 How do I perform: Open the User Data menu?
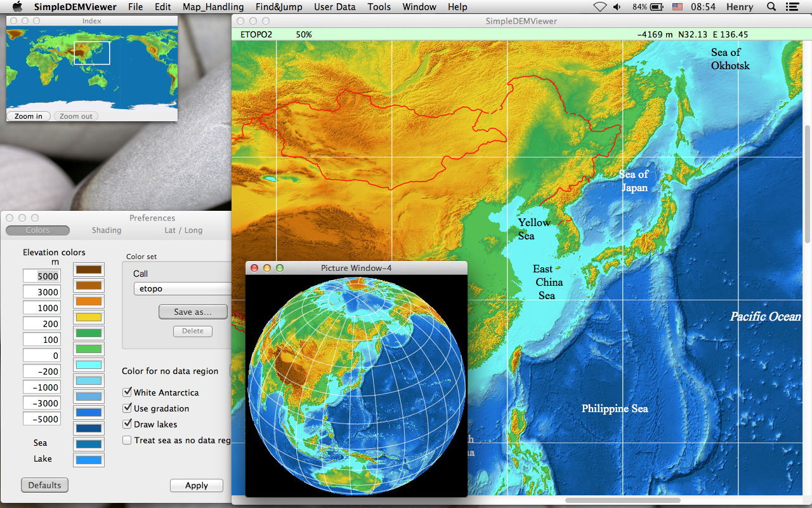click(x=335, y=7)
